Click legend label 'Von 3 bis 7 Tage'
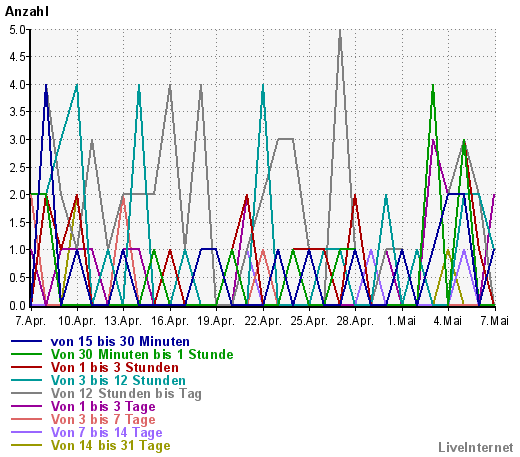The width and height of the screenshot is (520, 457). coord(103,420)
